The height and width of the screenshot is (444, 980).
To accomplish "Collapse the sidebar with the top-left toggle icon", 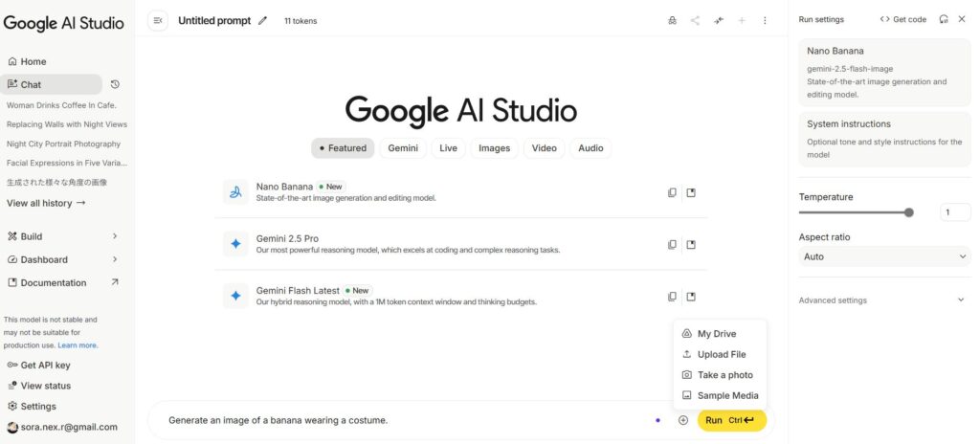I will [158, 20].
